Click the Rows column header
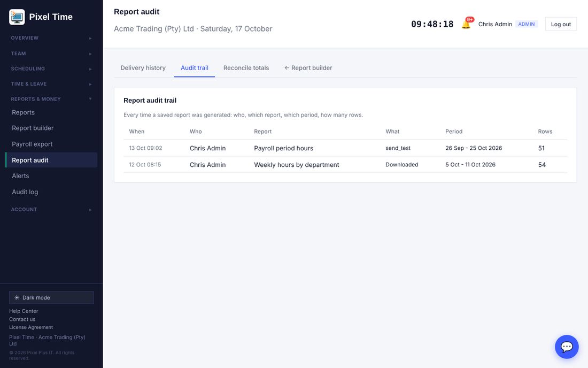 click(x=545, y=132)
